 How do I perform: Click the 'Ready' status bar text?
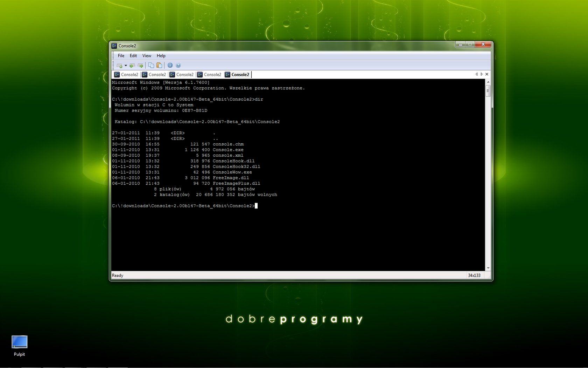[118, 275]
